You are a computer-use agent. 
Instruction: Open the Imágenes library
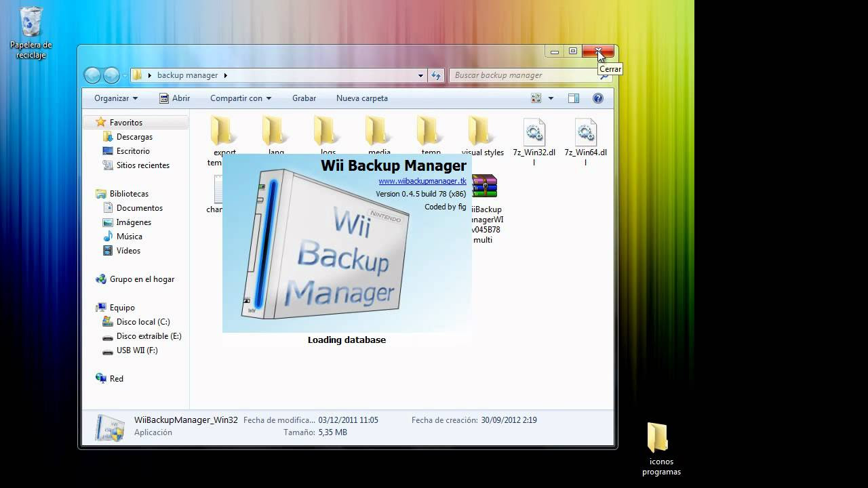tap(134, 222)
